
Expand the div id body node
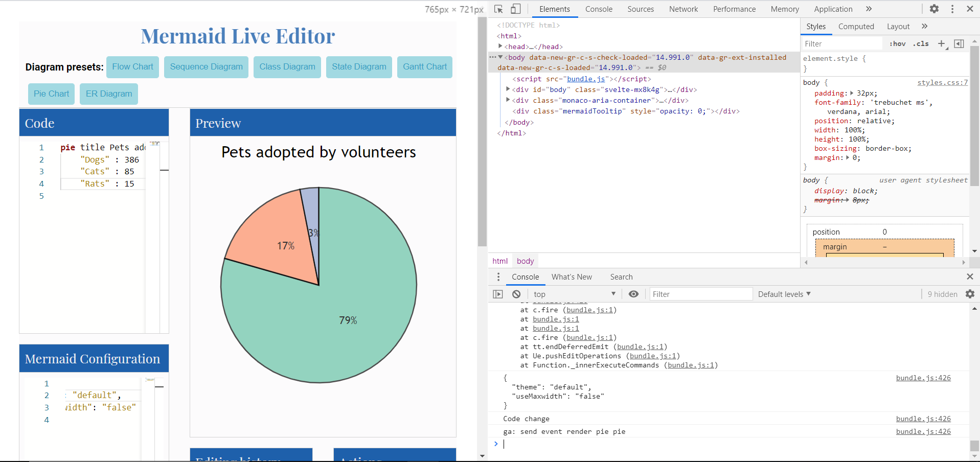tap(508, 89)
